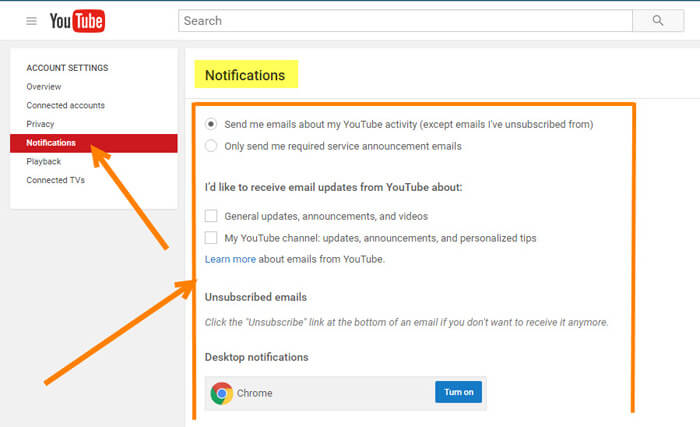Image resolution: width=700 pixels, height=427 pixels.
Task: Click the 'Unsubscribed emails' heading
Action: coord(256,297)
